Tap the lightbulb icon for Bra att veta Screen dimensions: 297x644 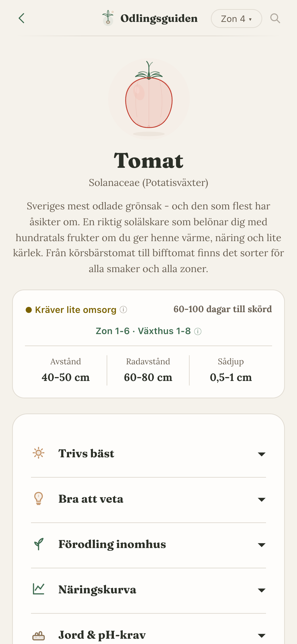point(39,499)
